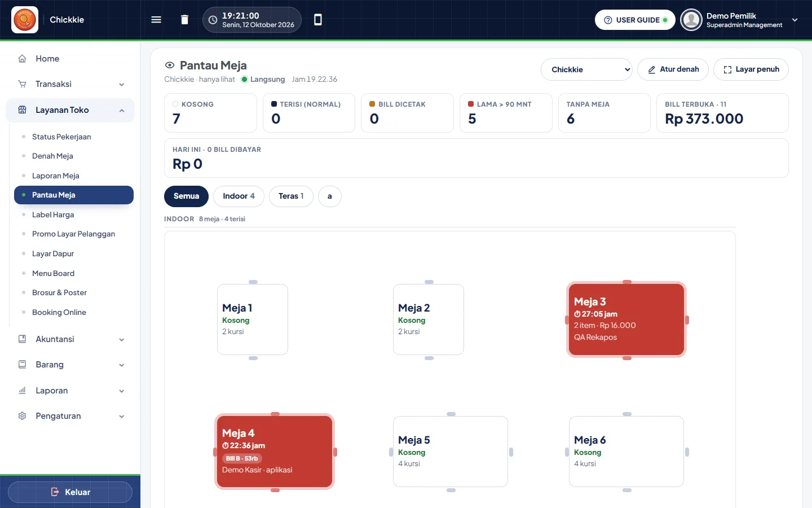Image resolution: width=812 pixels, height=508 pixels.
Task: Click the Transaksi cart icon
Action: pyautogui.click(x=23, y=84)
